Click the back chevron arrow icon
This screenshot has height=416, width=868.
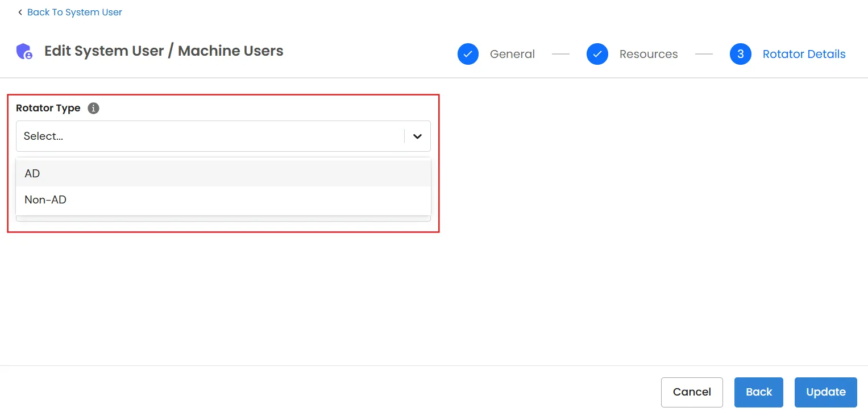(20, 12)
